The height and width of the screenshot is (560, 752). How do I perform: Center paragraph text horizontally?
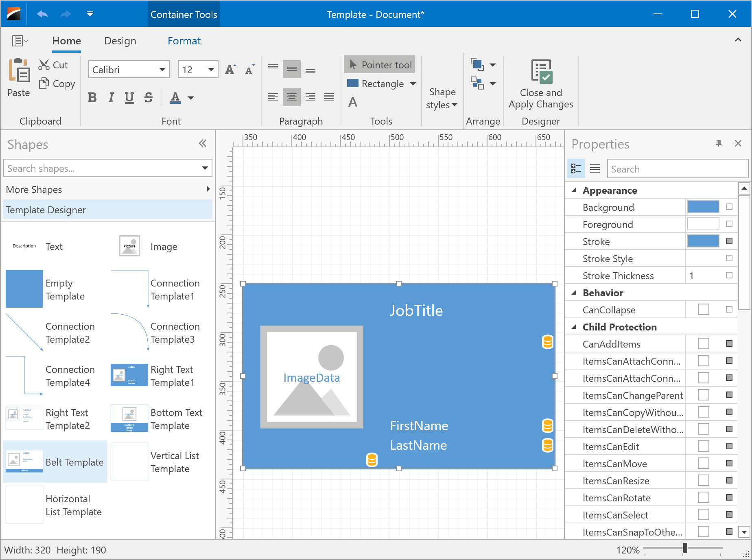point(292,97)
